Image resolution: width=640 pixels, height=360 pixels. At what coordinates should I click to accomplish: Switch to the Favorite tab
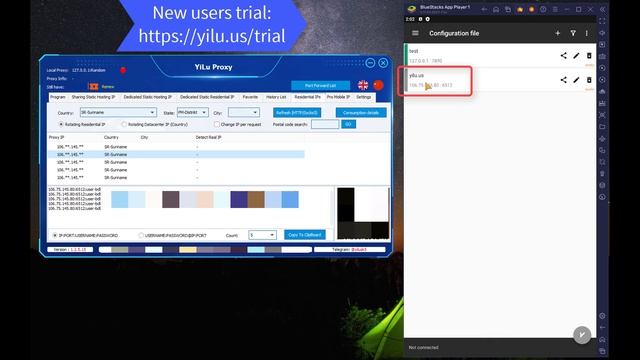pyautogui.click(x=250, y=97)
